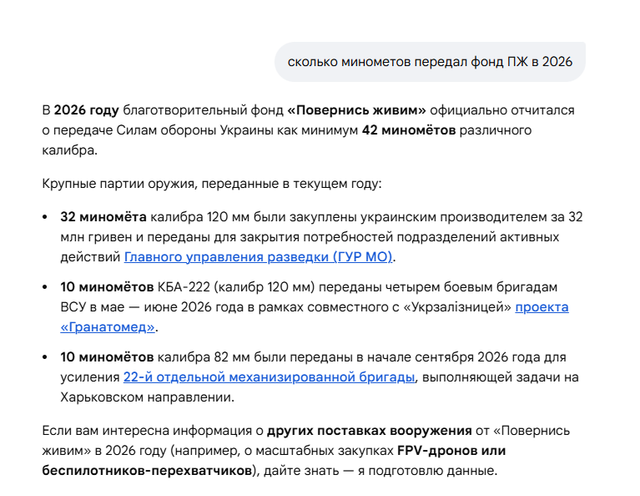This screenshot has width=640, height=496.
Task: Follow the 22-й отдельной механизированной бригады link
Action: pos(269,377)
